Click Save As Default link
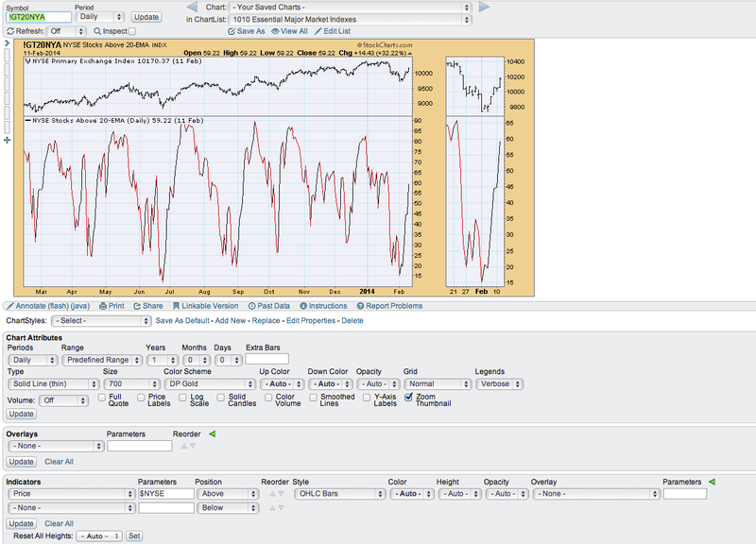The image size is (756, 544). tap(182, 321)
